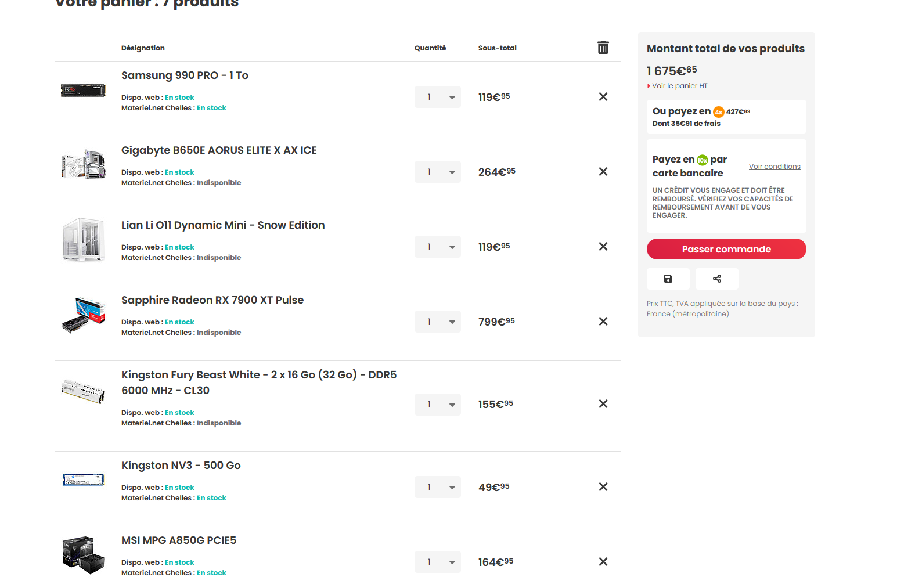View cart excluding tax via Voir le panier HT

coord(679,86)
